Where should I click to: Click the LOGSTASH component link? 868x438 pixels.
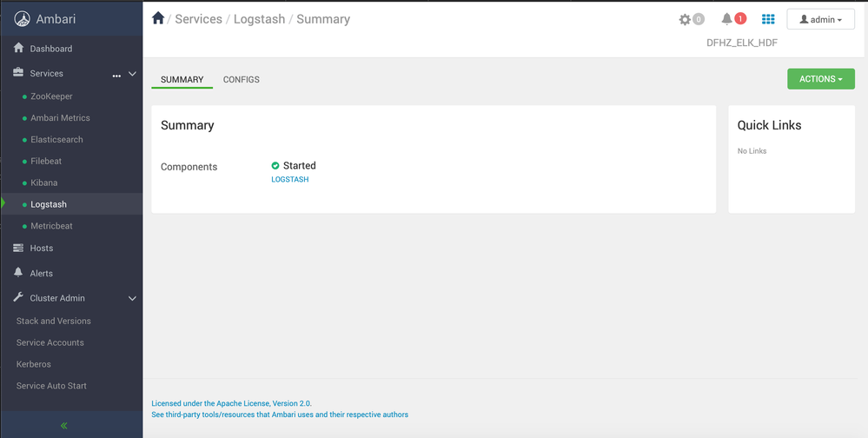pos(290,179)
